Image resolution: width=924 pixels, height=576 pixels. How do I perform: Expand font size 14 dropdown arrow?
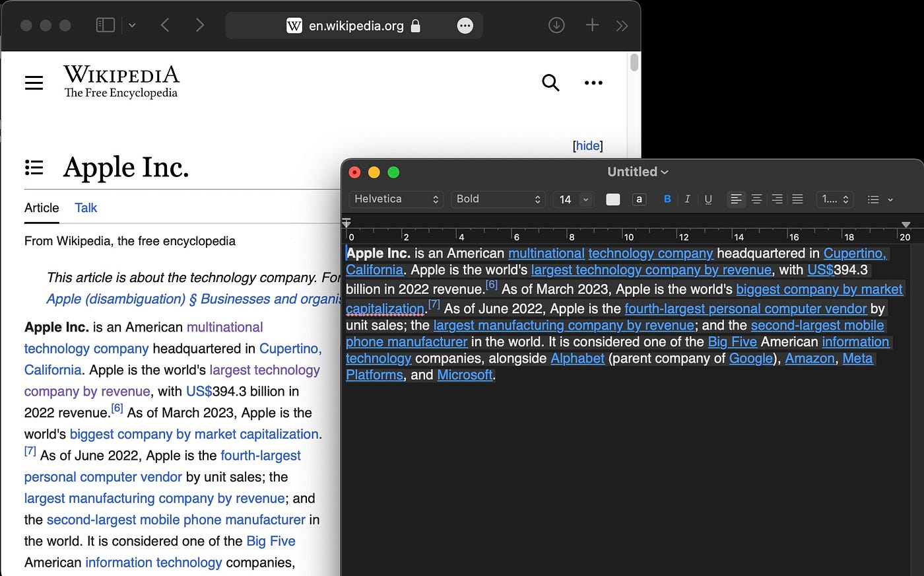pyautogui.click(x=585, y=199)
